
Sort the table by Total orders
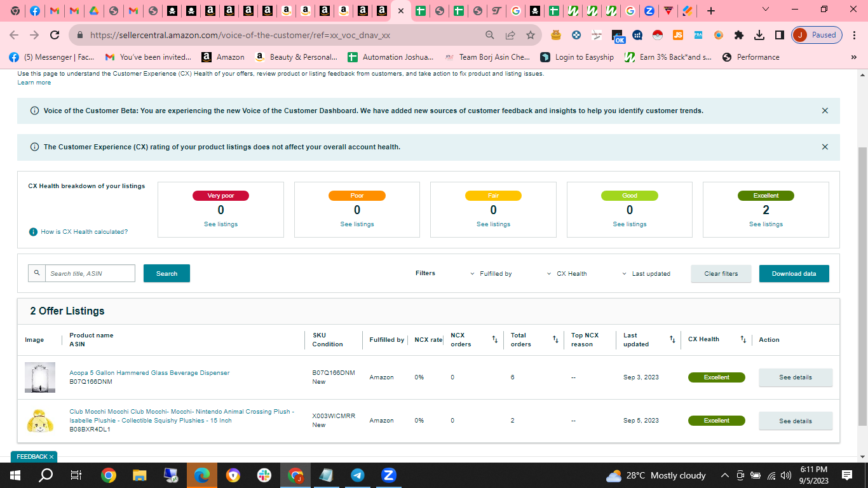555,340
